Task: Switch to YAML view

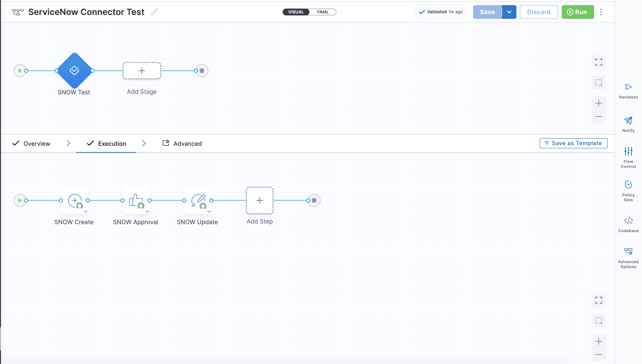Action: [x=322, y=12]
